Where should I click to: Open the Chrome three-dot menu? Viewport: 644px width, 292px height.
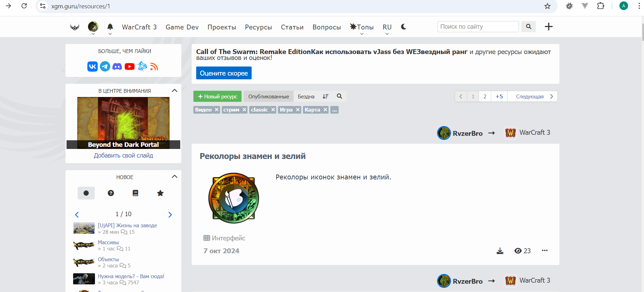click(639, 6)
